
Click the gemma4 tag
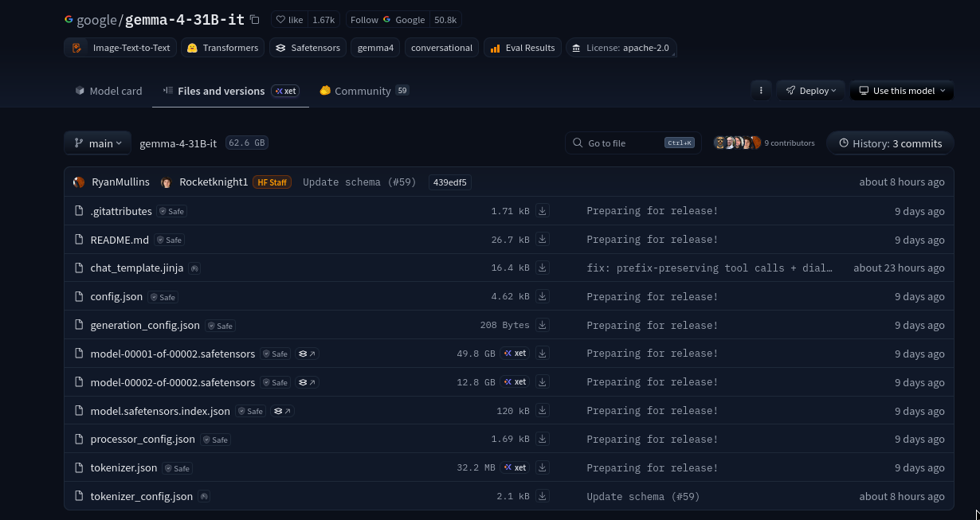coord(375,48)
